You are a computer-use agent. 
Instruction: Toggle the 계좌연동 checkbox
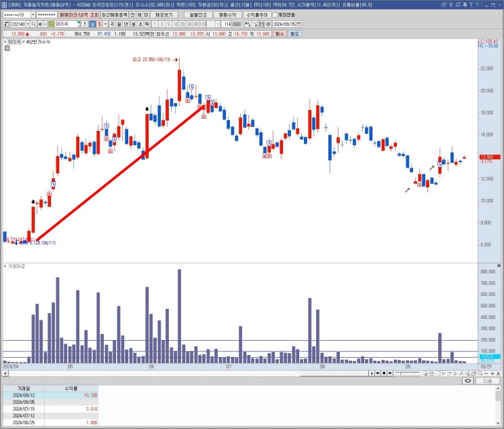click(x=275, y=15)
